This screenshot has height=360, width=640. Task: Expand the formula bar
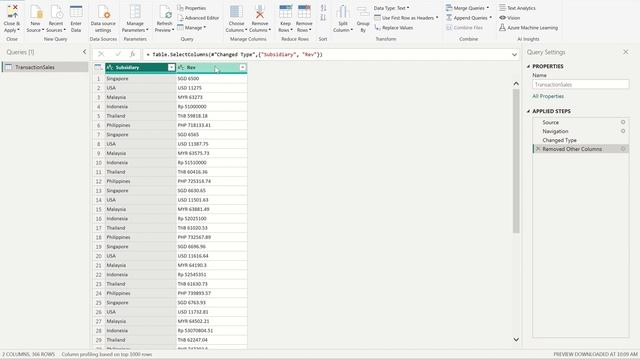tap(514, 55)
